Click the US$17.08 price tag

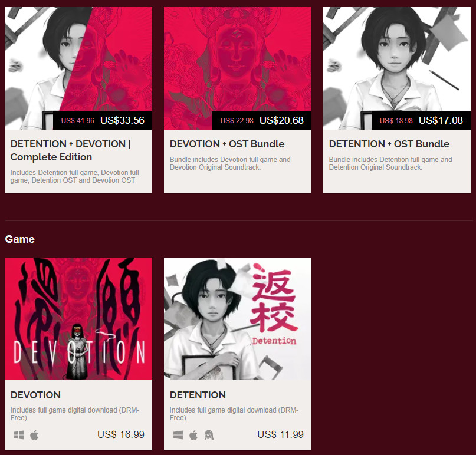[441, 120]
